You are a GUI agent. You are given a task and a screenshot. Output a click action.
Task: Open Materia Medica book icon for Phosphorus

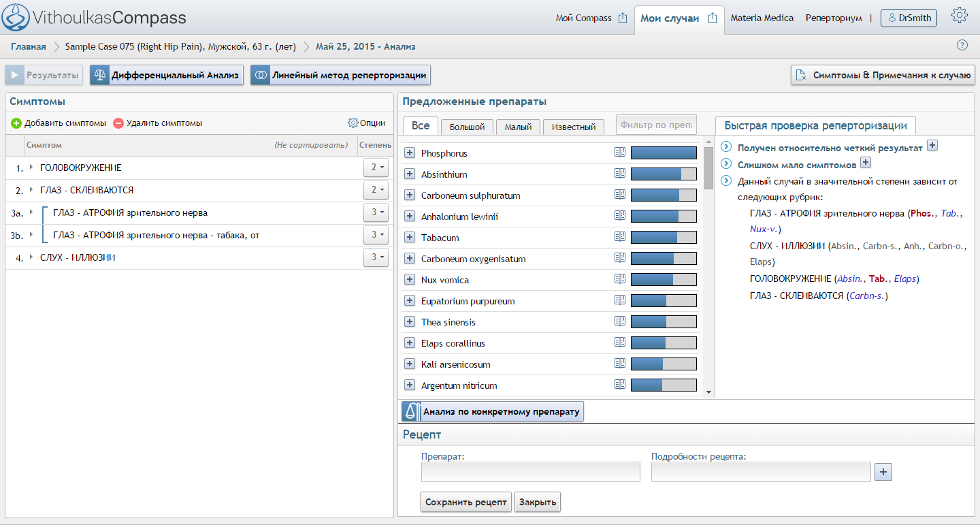(619, 153)
